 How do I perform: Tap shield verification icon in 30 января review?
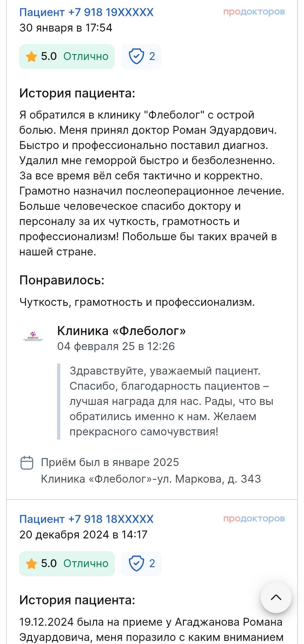point(137,56)
